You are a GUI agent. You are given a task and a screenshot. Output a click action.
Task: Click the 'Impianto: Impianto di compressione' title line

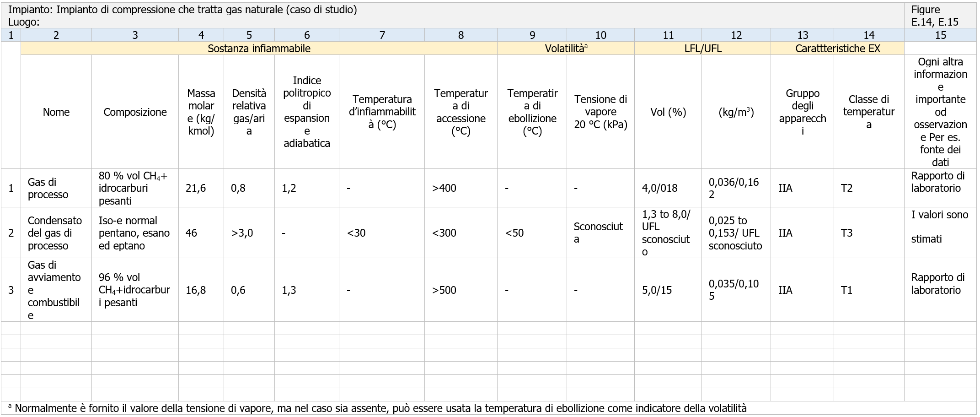pos(182,10)
